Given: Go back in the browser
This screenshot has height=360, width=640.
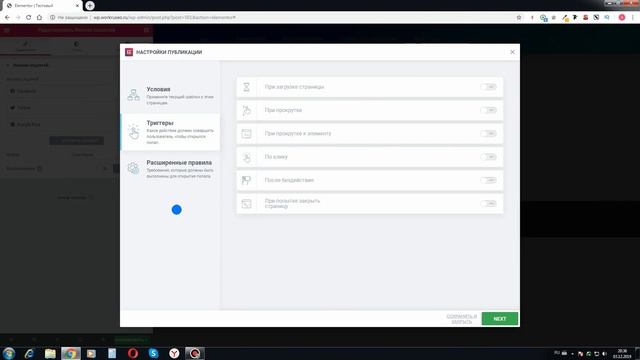Looking at the screenshot, I should (x=7, y=18).
